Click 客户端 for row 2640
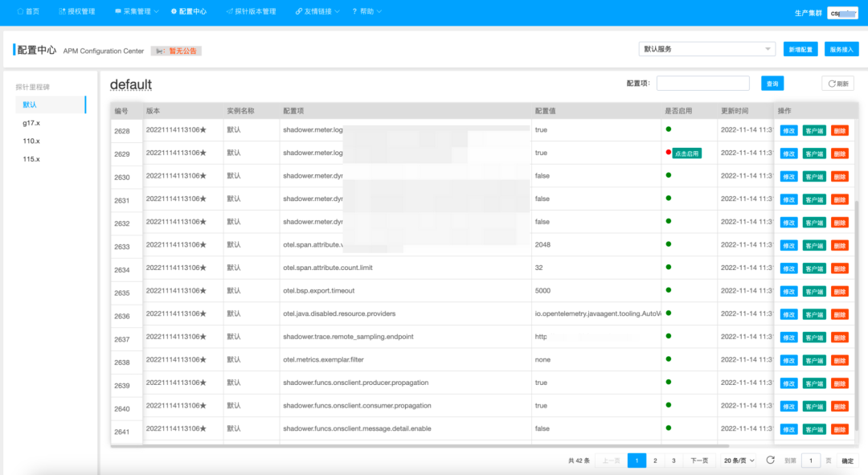The width and height of the screenshot is (868, 475). [x=814, y=407]
